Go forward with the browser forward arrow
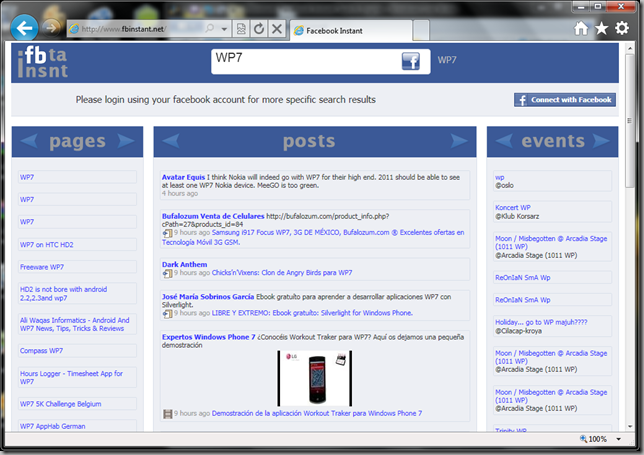Image resolution: width=644 pixels, height=455 pixels. (x=51, y=28)
